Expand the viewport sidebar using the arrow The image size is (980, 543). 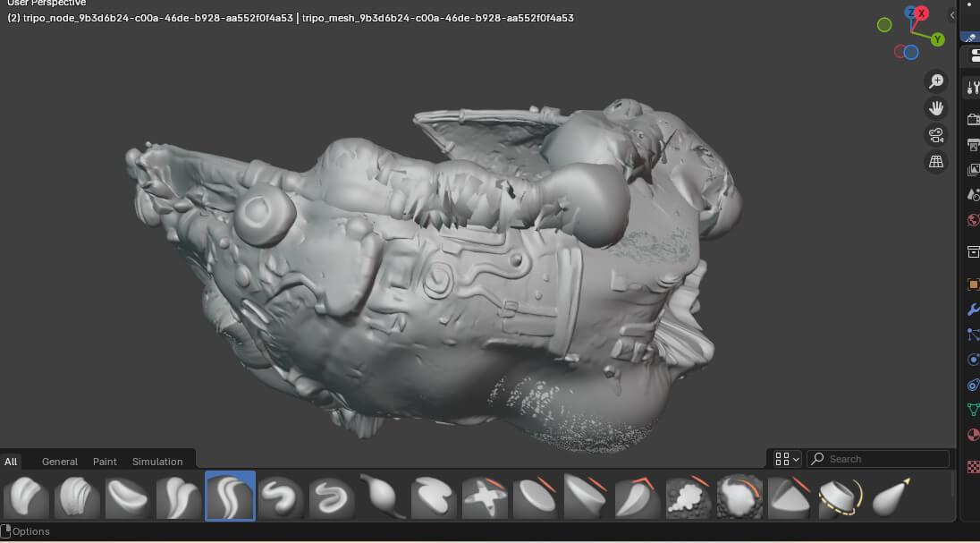pos(952,15)
